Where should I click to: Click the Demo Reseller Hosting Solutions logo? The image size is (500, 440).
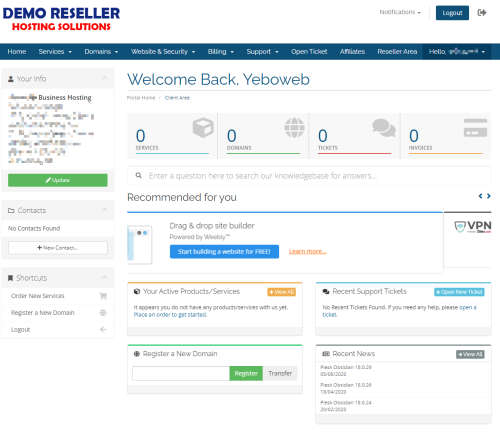pyautogui.click(x=61, y=19)
